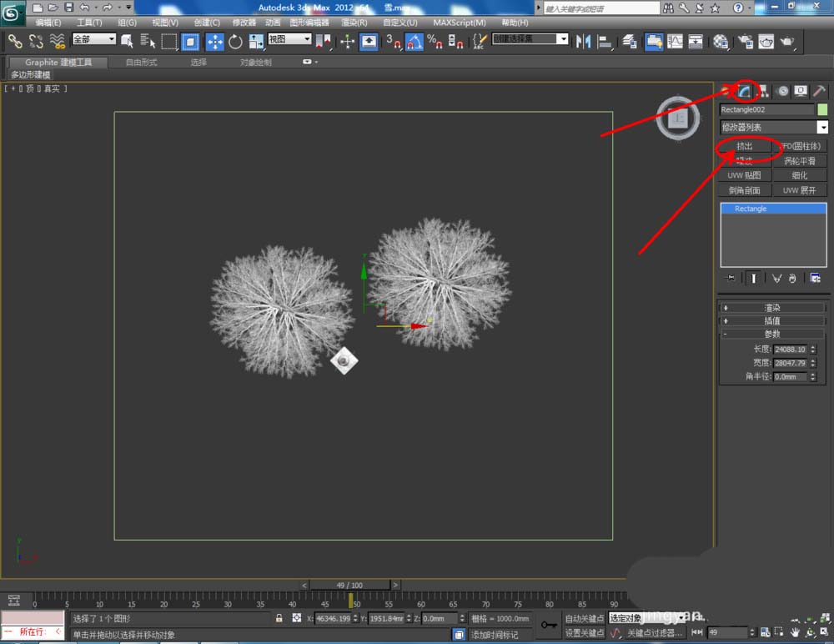Click the 长度 value field

pyautogui.click(x=790, y=350)
